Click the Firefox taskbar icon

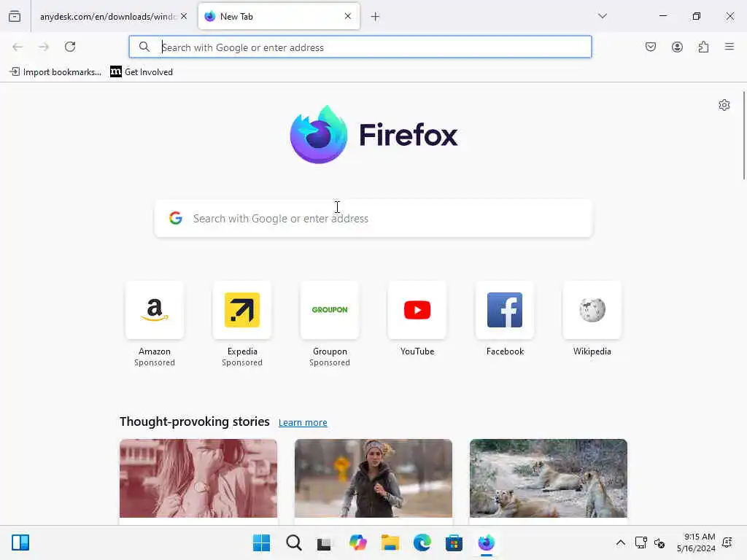click(x=487, y=542)
